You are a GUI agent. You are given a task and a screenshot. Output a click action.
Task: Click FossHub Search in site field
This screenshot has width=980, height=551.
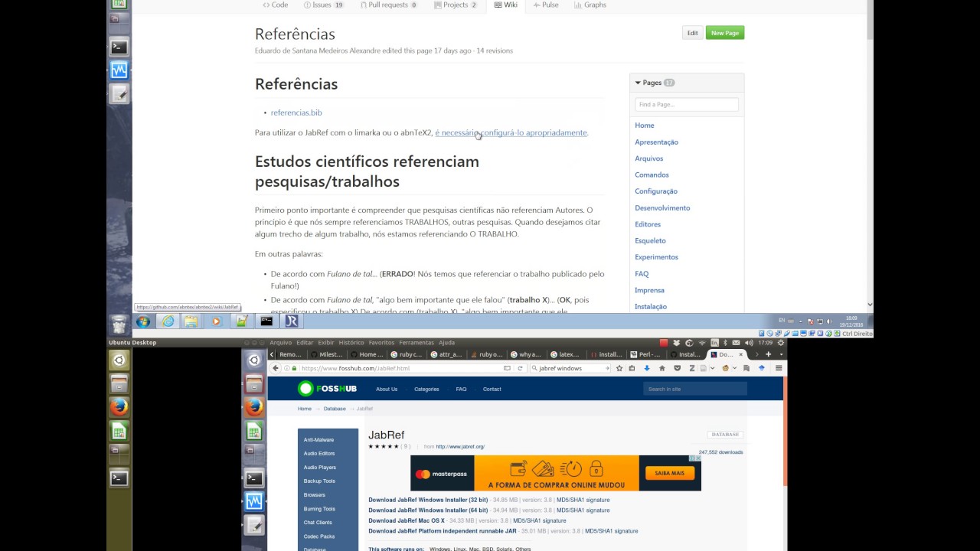pyautogui.click(x=695, y=389)
